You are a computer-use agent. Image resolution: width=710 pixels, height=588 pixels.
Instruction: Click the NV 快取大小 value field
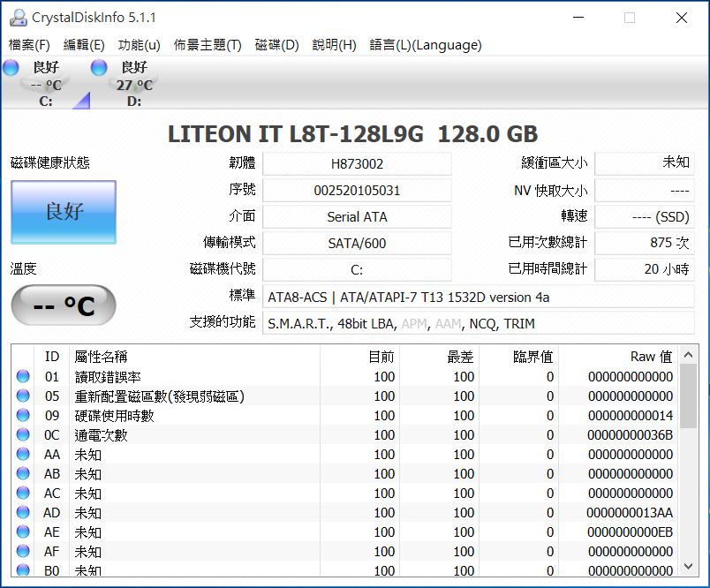[645, 190]
